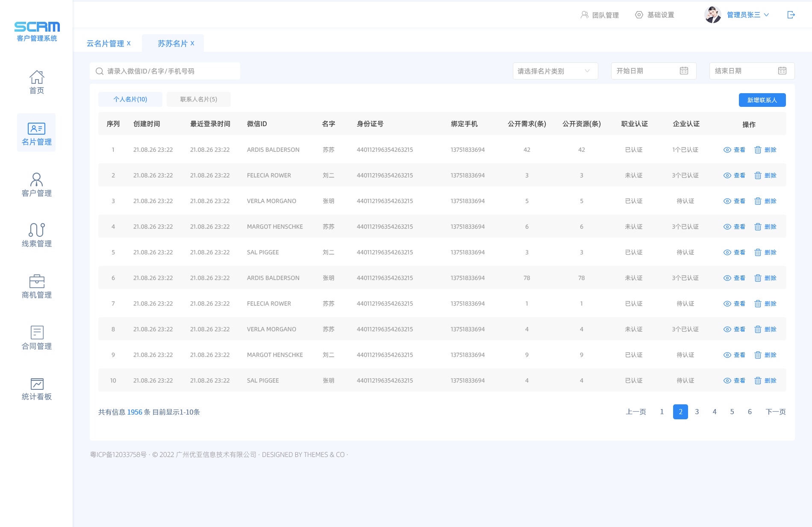Click the logout icon at top right
Viewport: 812px width, 527px height.
click(x=791, y=15)
